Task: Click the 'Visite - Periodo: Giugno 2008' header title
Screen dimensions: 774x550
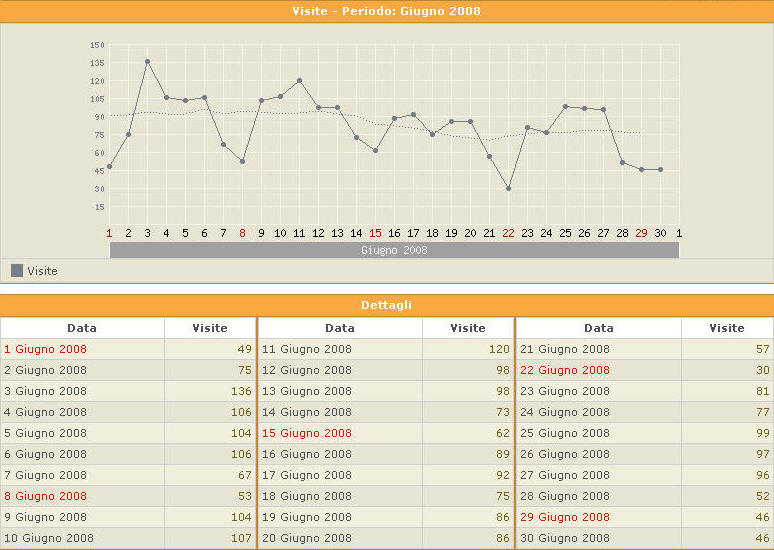Action: (x=387, y=11)
